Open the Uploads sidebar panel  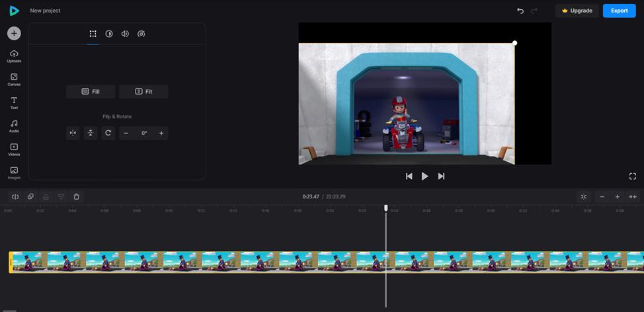pyautogui.click(x=14, y=57)
